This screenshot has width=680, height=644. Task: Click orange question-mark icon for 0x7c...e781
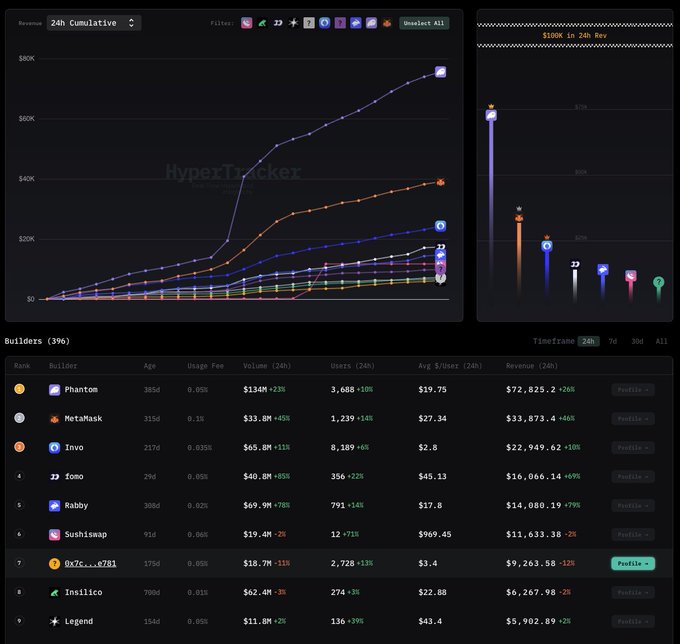pyautogui.click(x=54, y=563)
